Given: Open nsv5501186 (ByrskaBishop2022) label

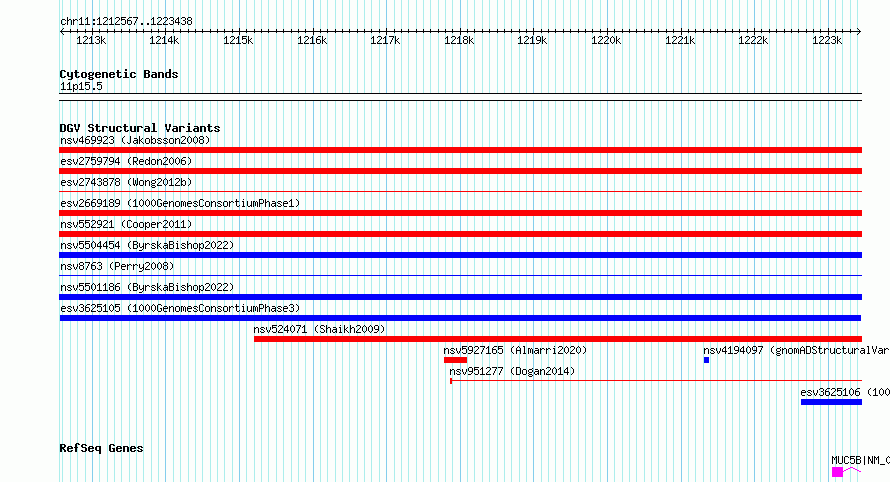Looking at the screenshot, I should click(147, 287).
